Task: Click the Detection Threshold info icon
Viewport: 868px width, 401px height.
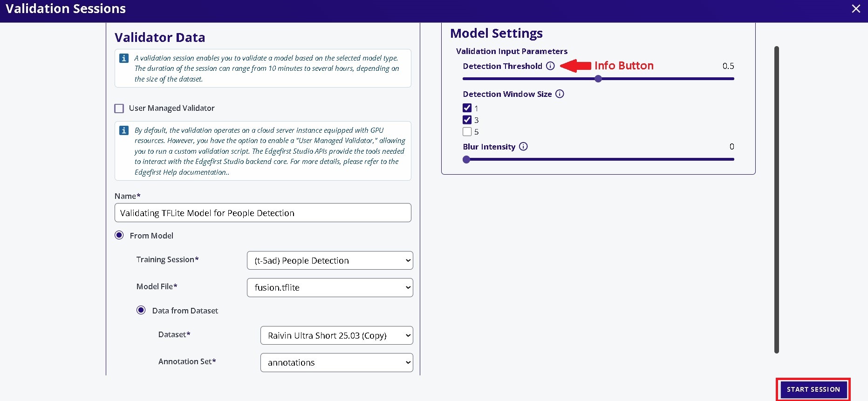Action: [550, 66]
